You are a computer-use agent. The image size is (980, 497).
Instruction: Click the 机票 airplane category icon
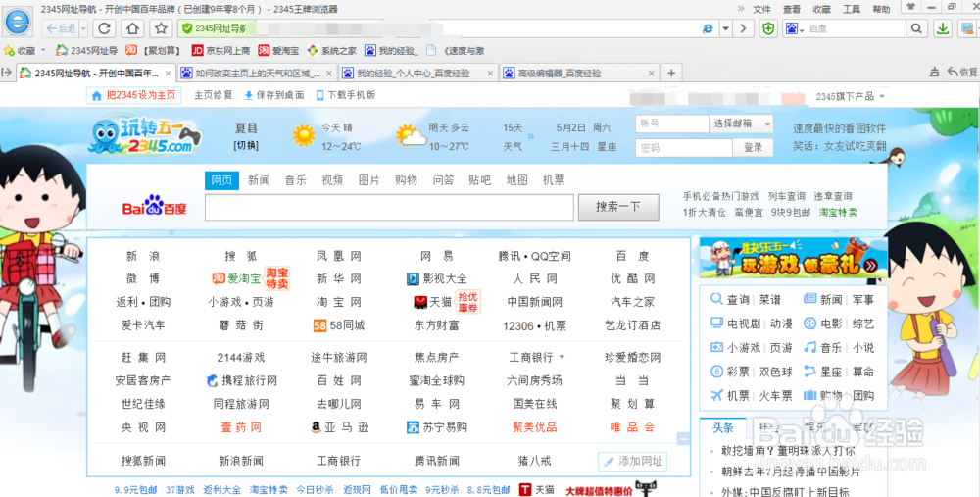click(x=717, y=395)
